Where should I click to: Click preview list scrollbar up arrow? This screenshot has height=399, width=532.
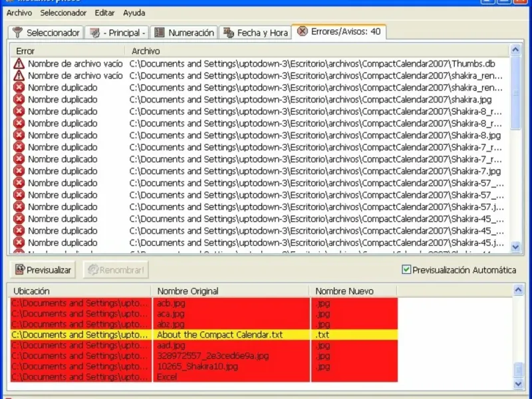pyautogui.click(x=518, y=290)
